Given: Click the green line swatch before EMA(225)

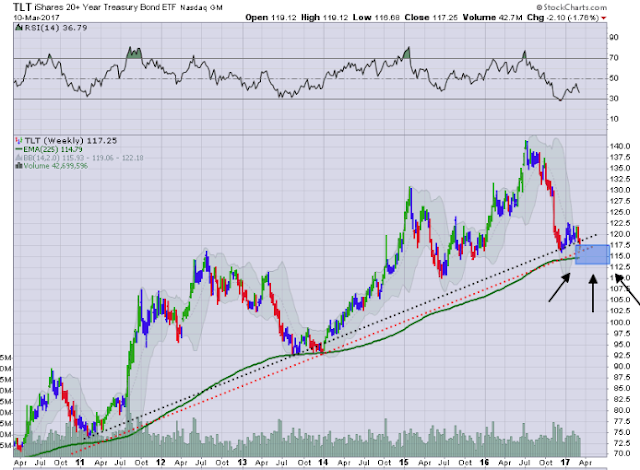Looking at the screenshot, I should point(19,149).
